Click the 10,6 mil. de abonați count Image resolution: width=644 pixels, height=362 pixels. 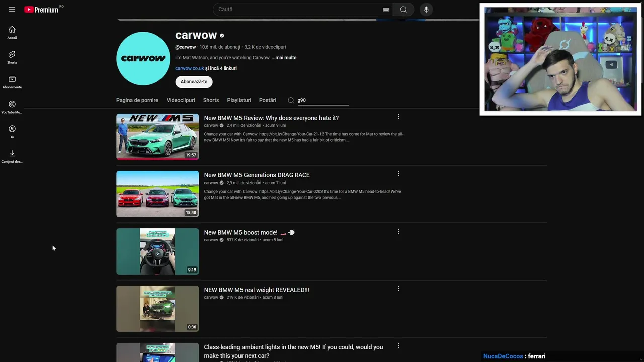(x=220, y=47)
